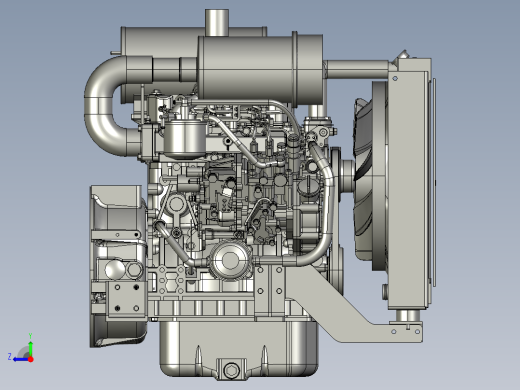Click the blue Z axis on the triad
This screenshot has width=520, height=390.
coord(21,359)
